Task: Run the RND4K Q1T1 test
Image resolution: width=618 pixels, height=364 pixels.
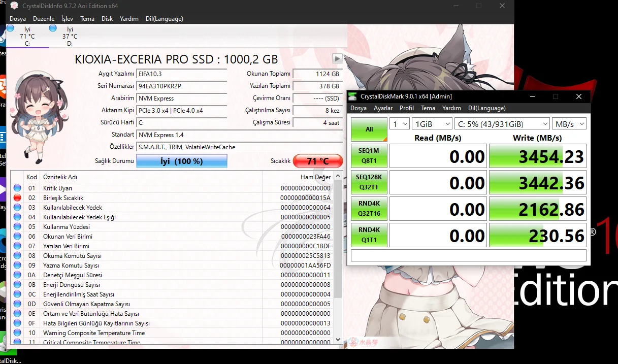Action: [369, 235]
